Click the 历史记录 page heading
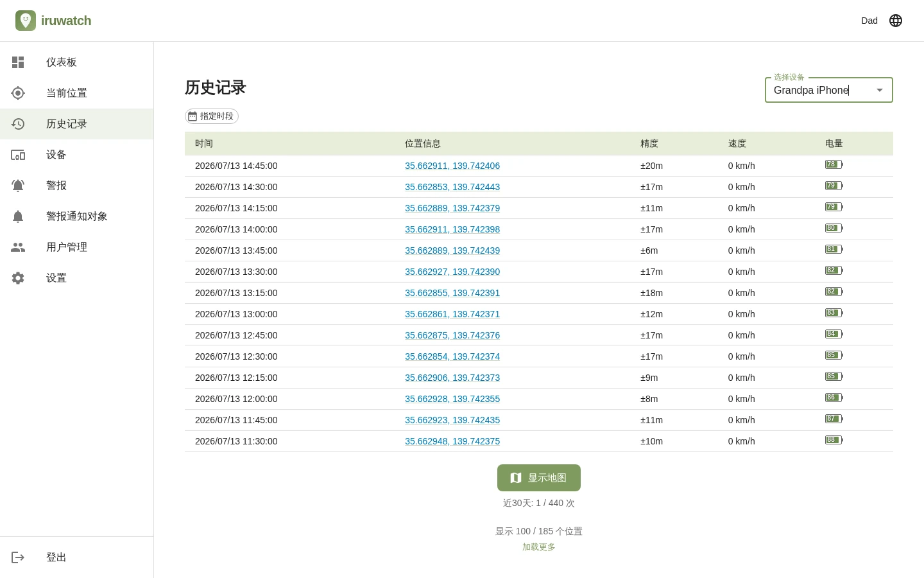This screenshot has width=924, height=578. [x=216, y=87]
